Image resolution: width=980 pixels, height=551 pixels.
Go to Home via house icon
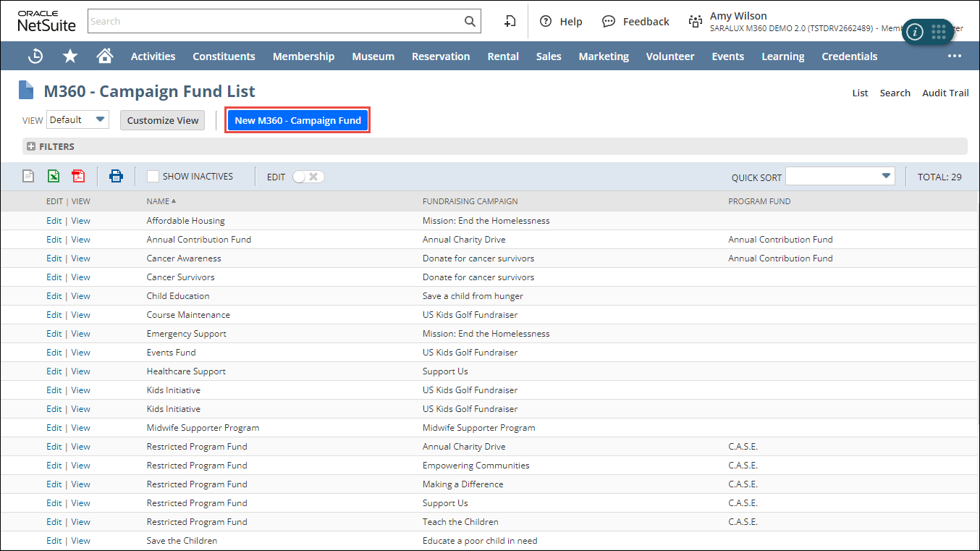click(105, 56)
